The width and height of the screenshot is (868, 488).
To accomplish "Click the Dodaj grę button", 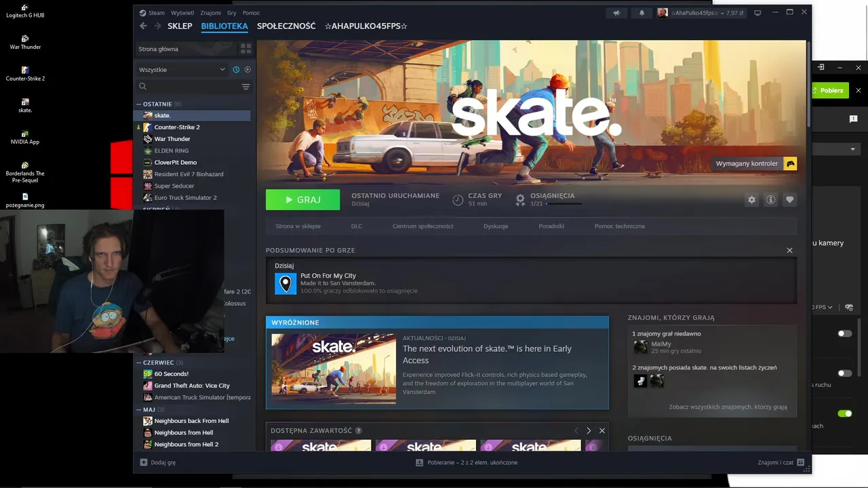I will coord(157,462).
